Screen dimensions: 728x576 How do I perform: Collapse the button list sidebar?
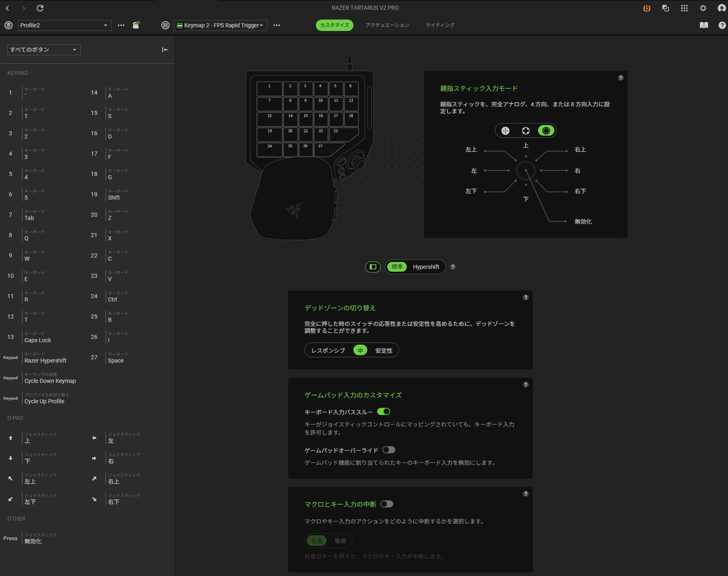pos(165,50)
